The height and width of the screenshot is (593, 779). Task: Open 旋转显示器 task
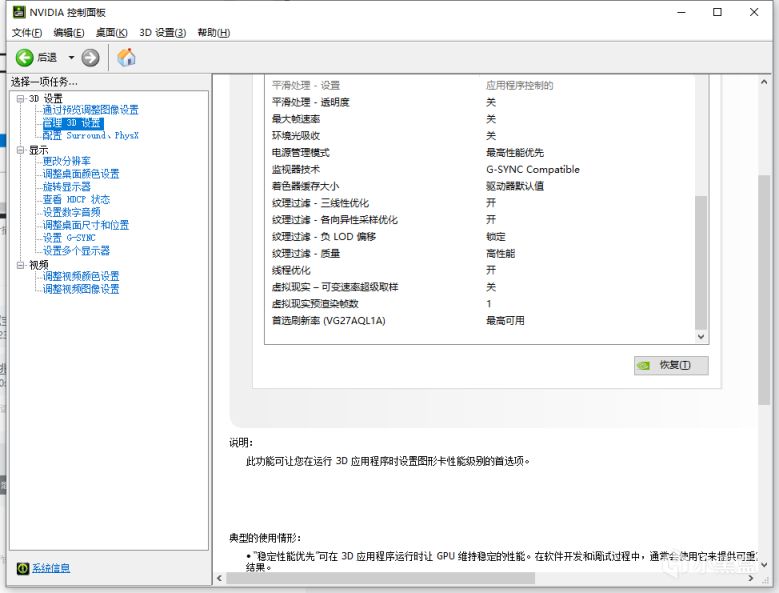67,187
